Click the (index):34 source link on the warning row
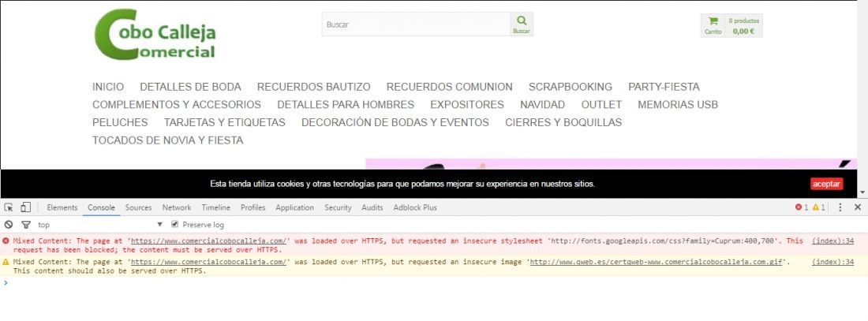Viewport: 868px width, 321px height. (832, 262)
